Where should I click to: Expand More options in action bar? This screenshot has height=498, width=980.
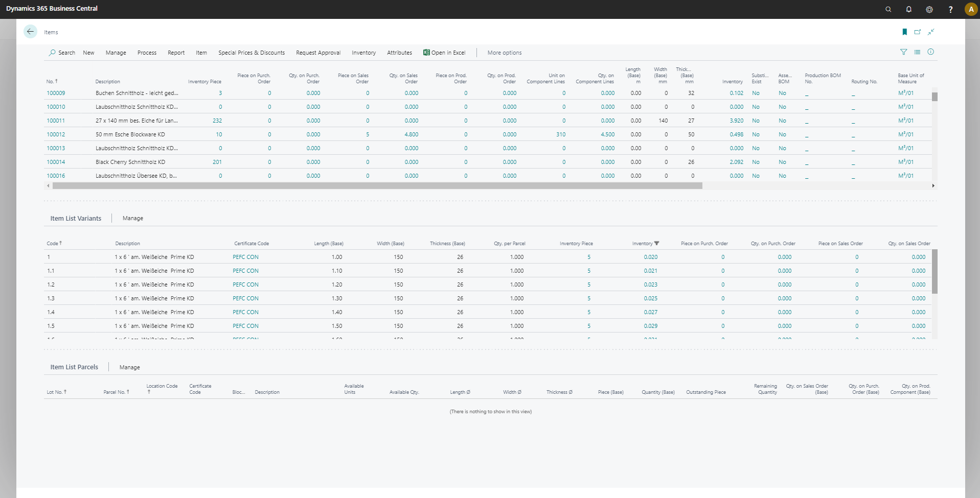pos(505,53)
